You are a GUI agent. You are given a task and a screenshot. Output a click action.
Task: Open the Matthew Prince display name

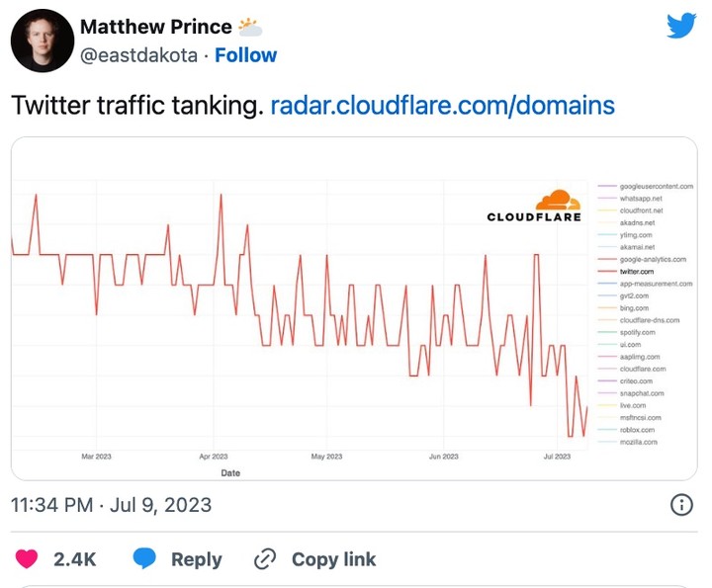156,27
